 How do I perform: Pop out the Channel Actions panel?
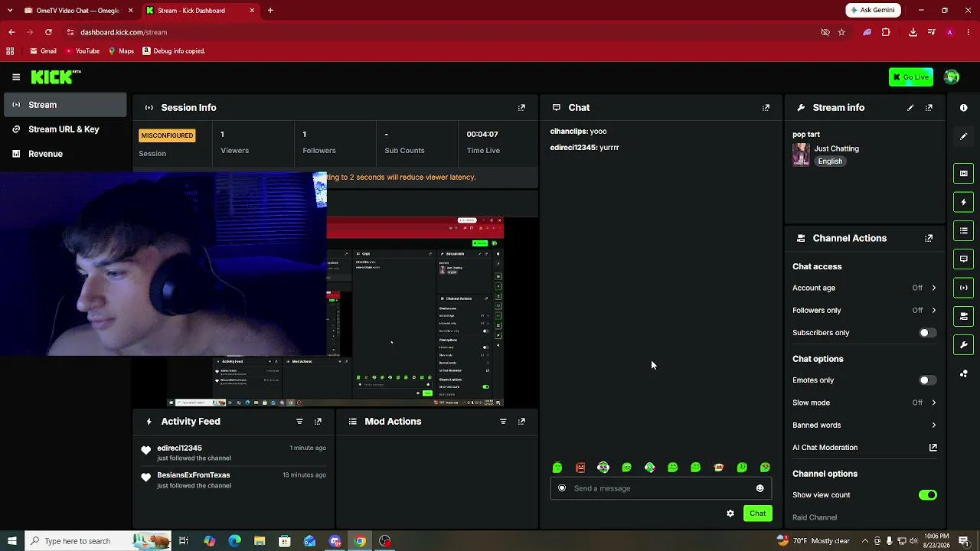[x=929, y=238]
